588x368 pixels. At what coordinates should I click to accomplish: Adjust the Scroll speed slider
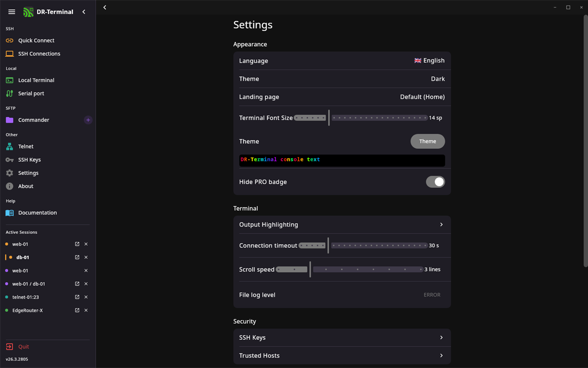click(349, 269)
